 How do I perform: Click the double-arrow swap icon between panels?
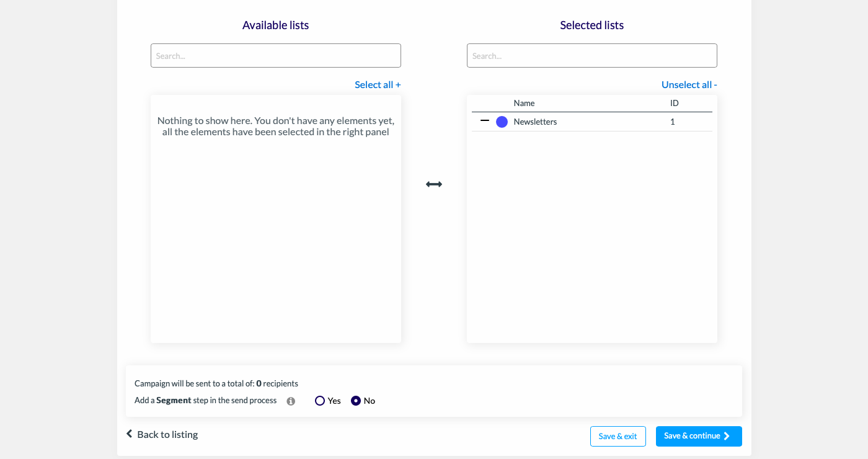(x=434, y=184)
